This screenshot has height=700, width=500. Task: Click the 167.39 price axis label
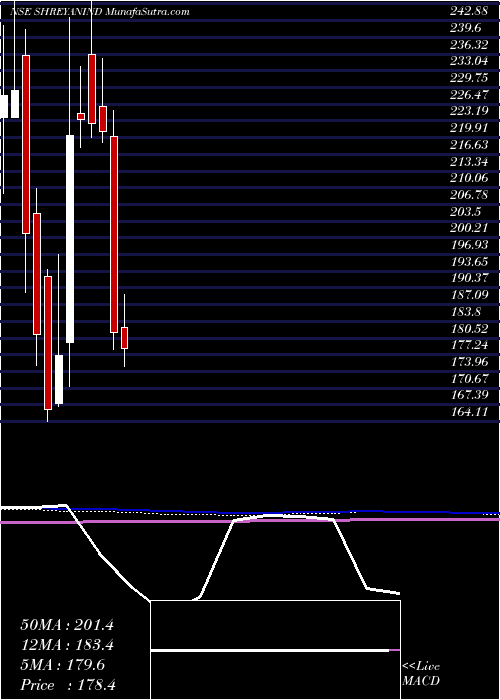point(469,395)
